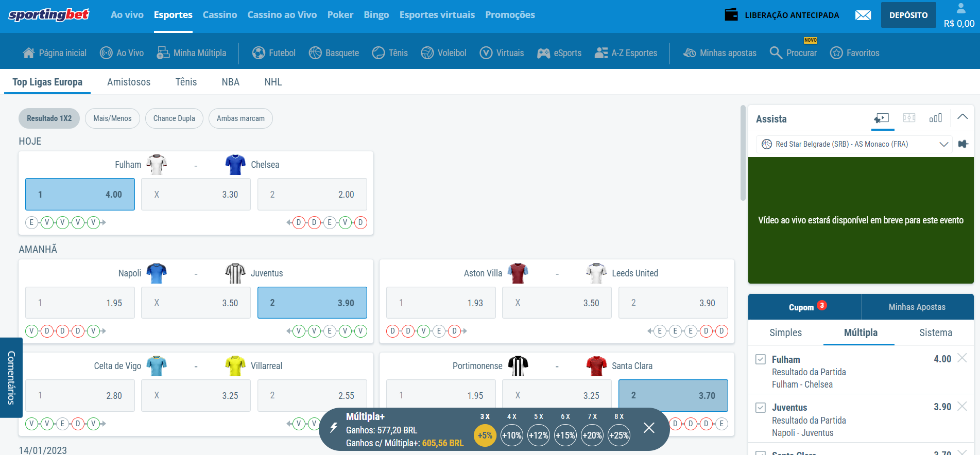Viewport: 980px width, 455px height.
Task: Click the live video placeholder area
Action: [x=861, y=220]
